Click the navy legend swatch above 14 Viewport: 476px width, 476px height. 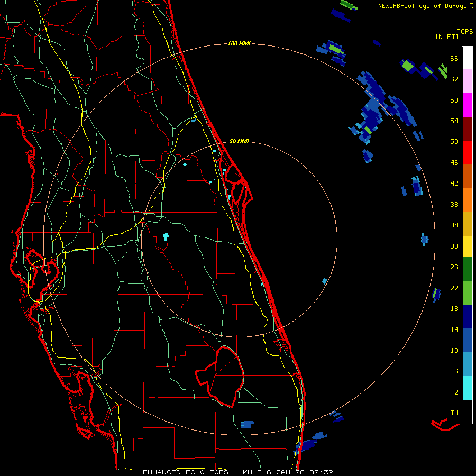pos(467,317)
